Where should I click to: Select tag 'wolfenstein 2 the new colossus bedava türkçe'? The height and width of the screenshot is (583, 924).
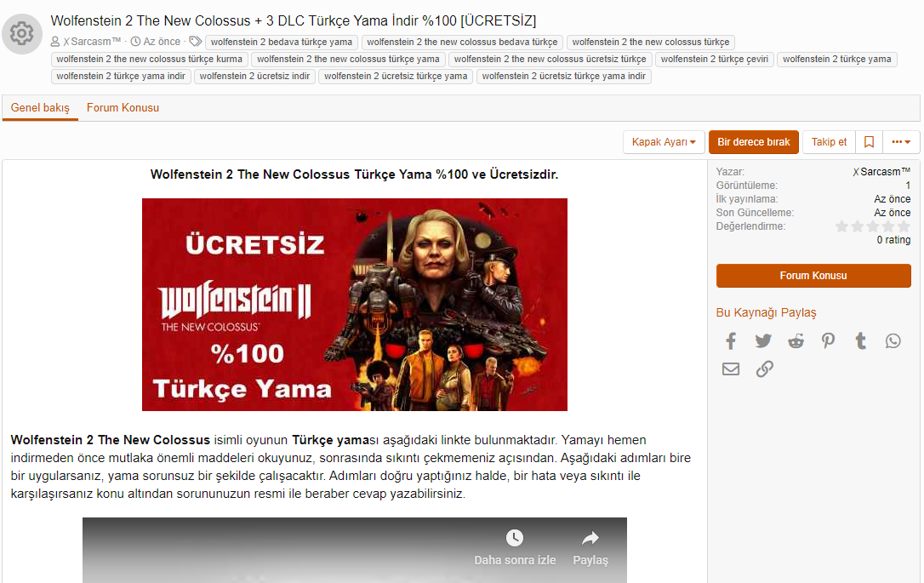pos(462,43)
